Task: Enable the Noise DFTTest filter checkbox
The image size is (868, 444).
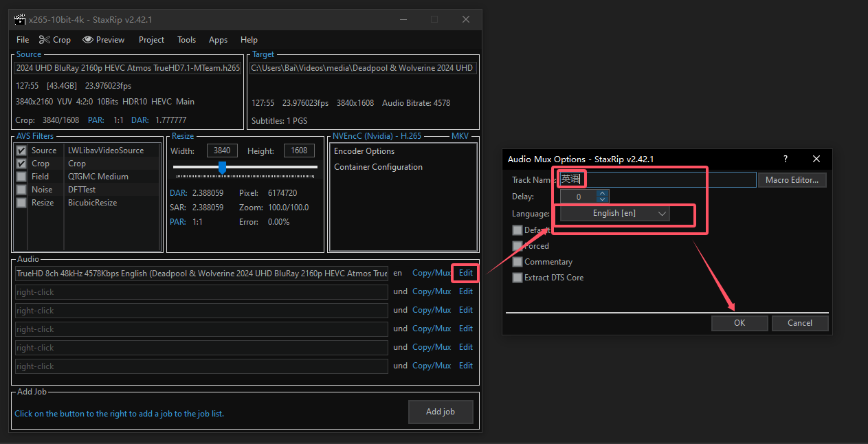Action: point(21,190)
